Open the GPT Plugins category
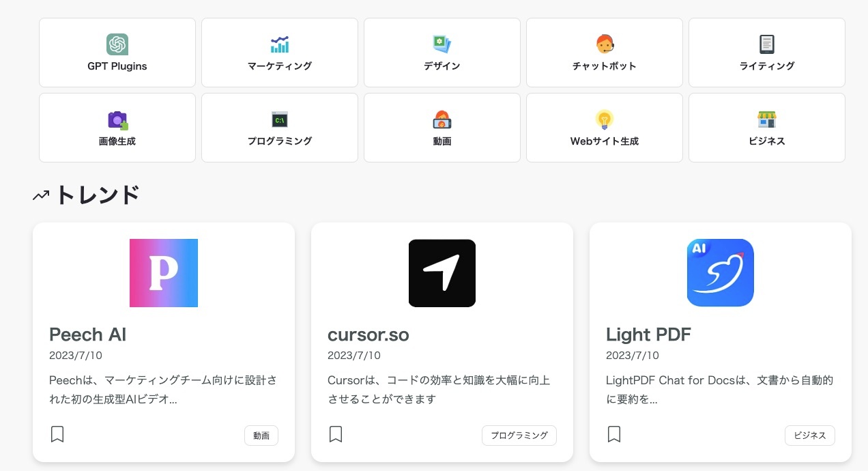This screenshot has height=471, width=868. point(117,53)
